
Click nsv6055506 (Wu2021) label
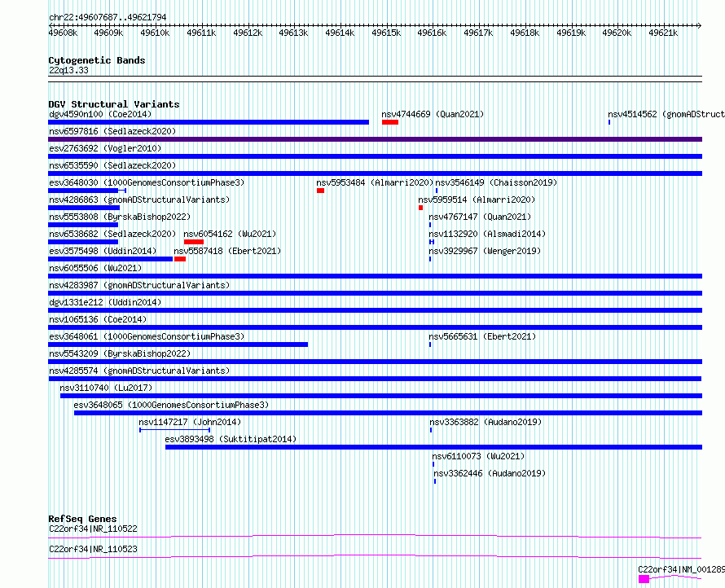click(95, 268)
